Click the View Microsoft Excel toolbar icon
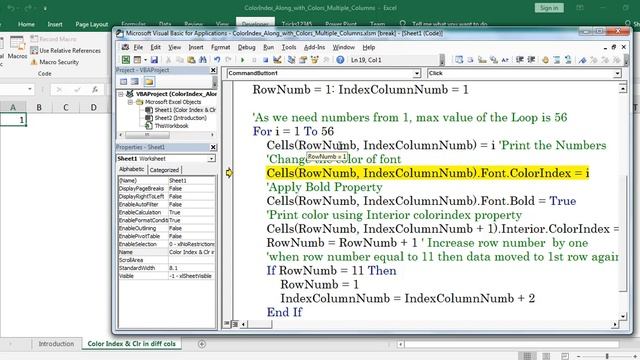 126,60
